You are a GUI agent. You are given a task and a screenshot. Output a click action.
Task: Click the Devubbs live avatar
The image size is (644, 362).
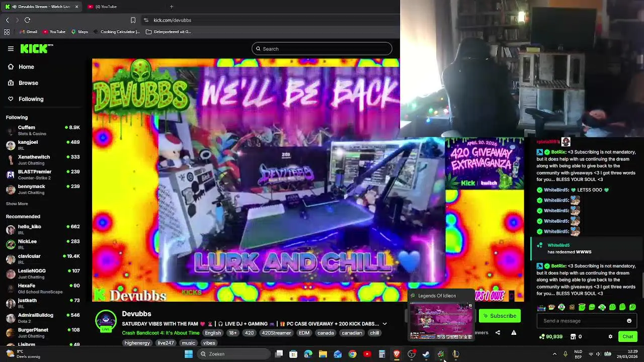click(x=106, y=321)
